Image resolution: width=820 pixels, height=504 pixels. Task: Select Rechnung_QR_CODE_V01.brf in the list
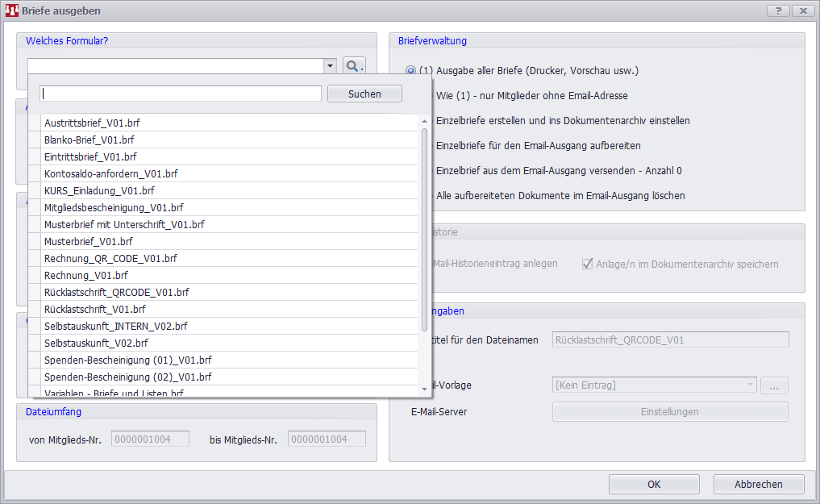pos(110,258)
